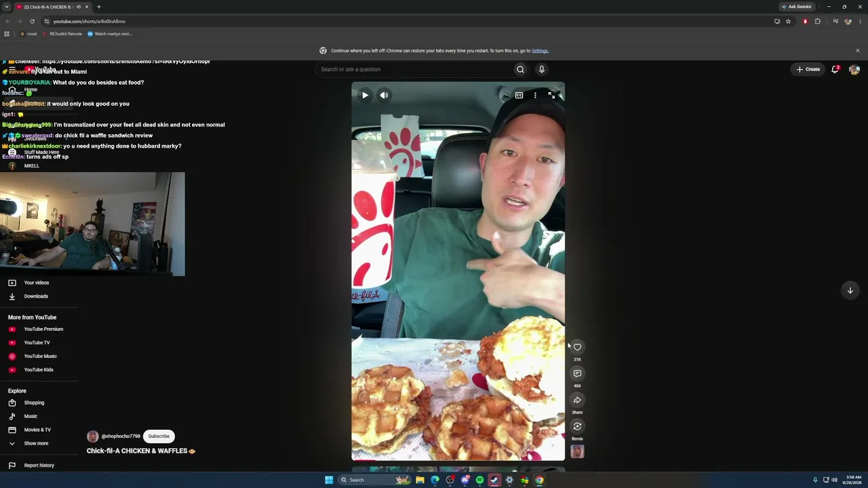The width and height of the screenshot is (868, 488).
Task: Click into the YouTube search field
Action: [x=414, y=69]
